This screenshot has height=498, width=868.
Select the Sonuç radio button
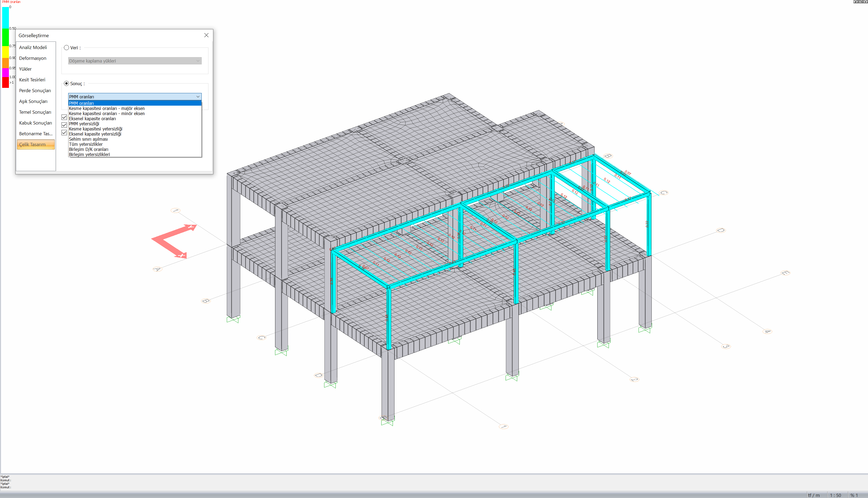66,84
